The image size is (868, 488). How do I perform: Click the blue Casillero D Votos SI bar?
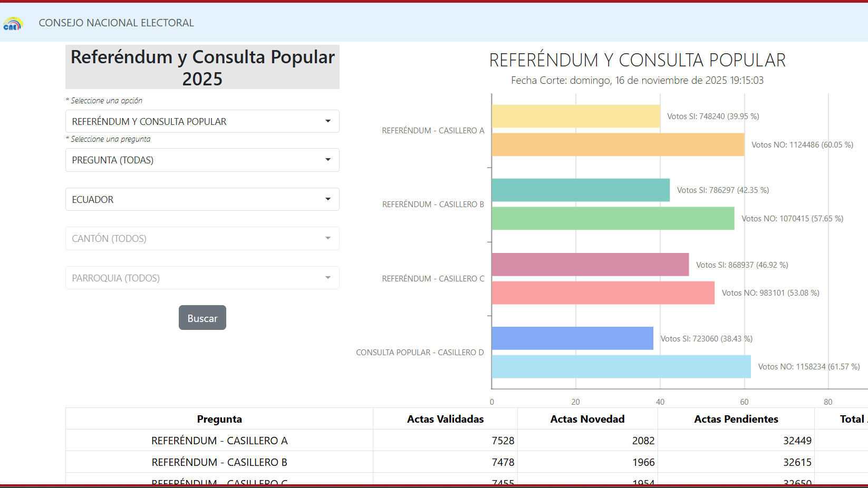[x=572, y=338]
